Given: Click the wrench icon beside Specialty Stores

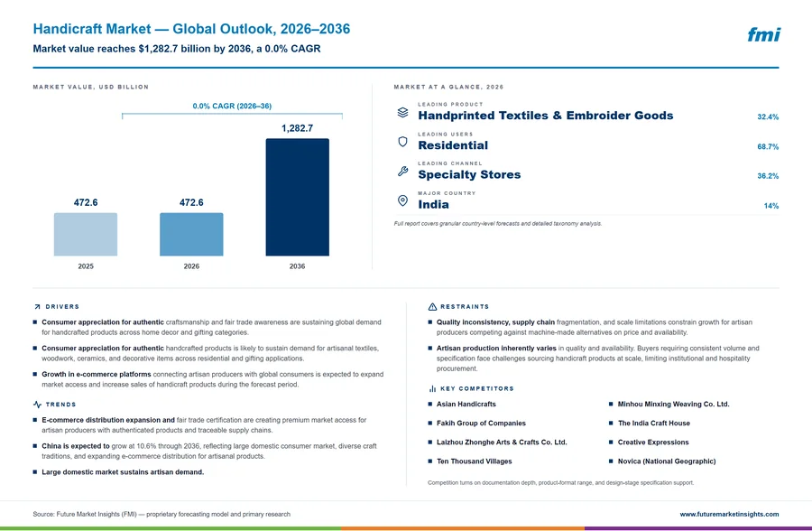Looking at the screenshot, I should 403,171.
